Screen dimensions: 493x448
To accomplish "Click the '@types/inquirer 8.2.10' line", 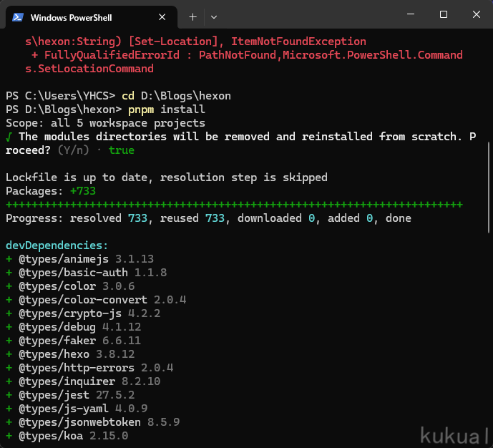I will (x=83, y=381).
